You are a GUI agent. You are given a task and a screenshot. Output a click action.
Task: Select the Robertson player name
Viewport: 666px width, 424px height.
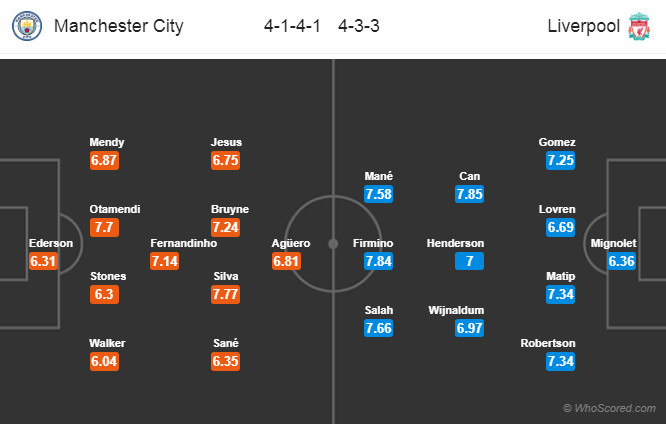click(x=548, y=343)
